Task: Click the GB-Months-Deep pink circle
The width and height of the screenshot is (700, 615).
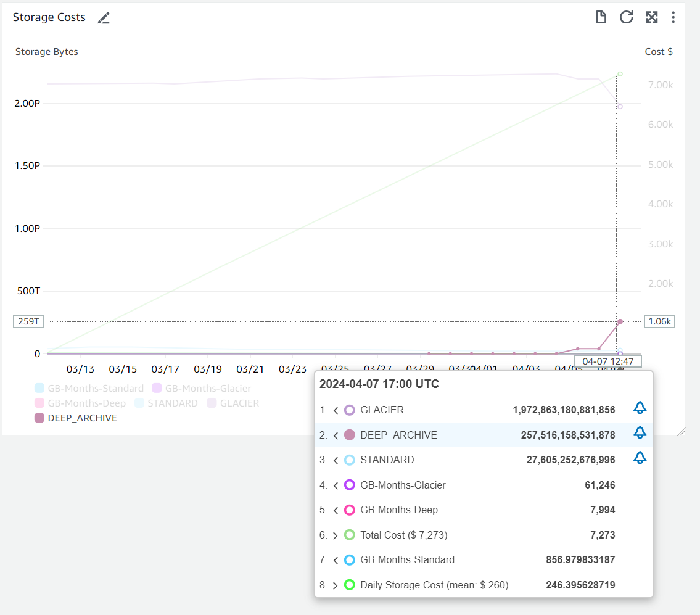Action: 350,510
